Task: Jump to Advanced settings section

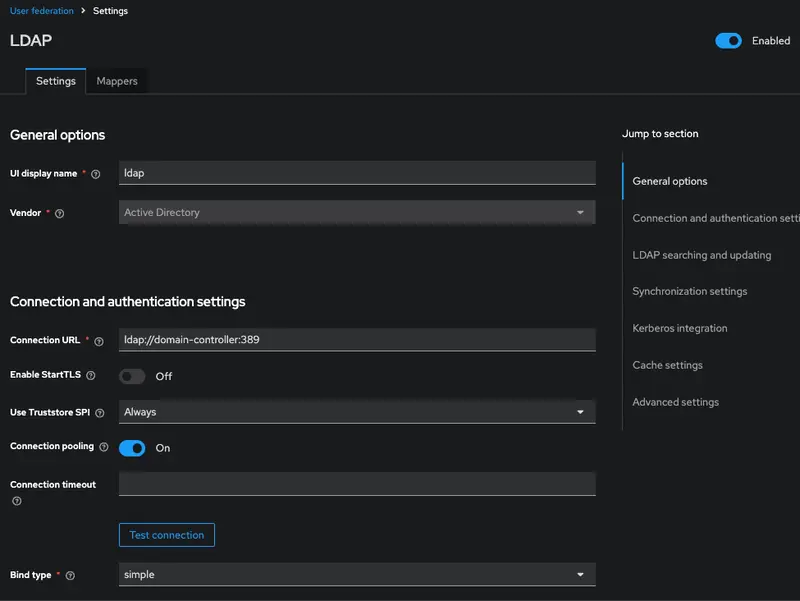Action: pyautogui.click(x=676, y=402)
